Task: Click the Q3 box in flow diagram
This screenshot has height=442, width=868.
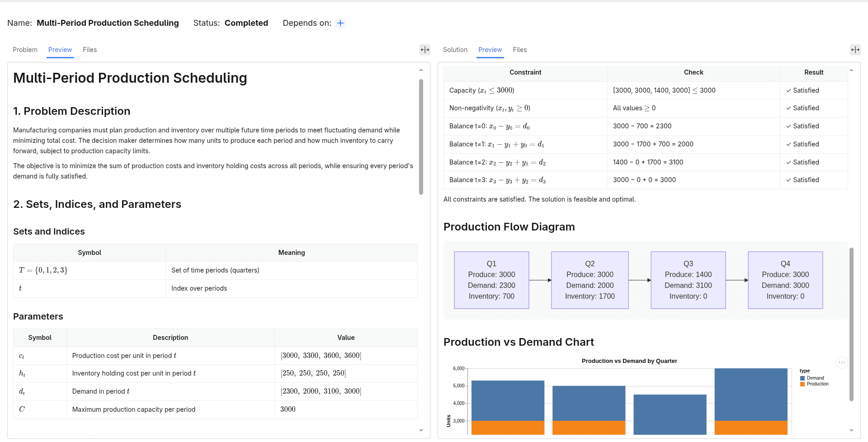Action: [688, 280]
